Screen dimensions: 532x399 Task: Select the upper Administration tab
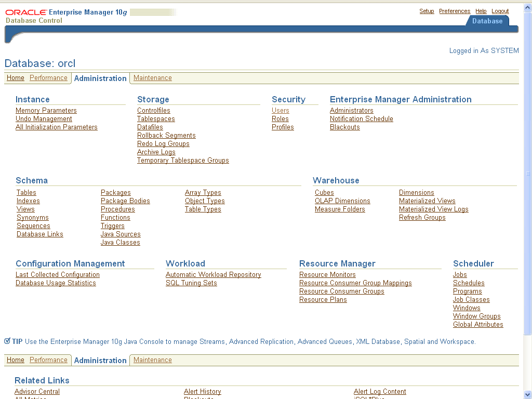coord(100,78)
